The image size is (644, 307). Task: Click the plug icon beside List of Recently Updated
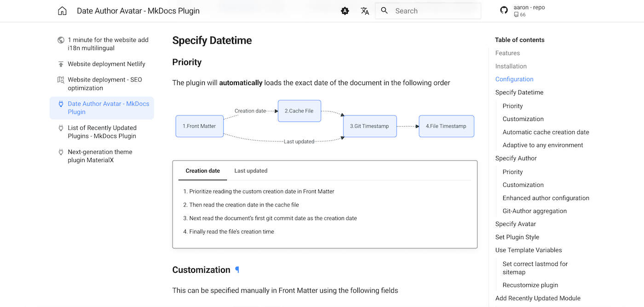(61, 128)
